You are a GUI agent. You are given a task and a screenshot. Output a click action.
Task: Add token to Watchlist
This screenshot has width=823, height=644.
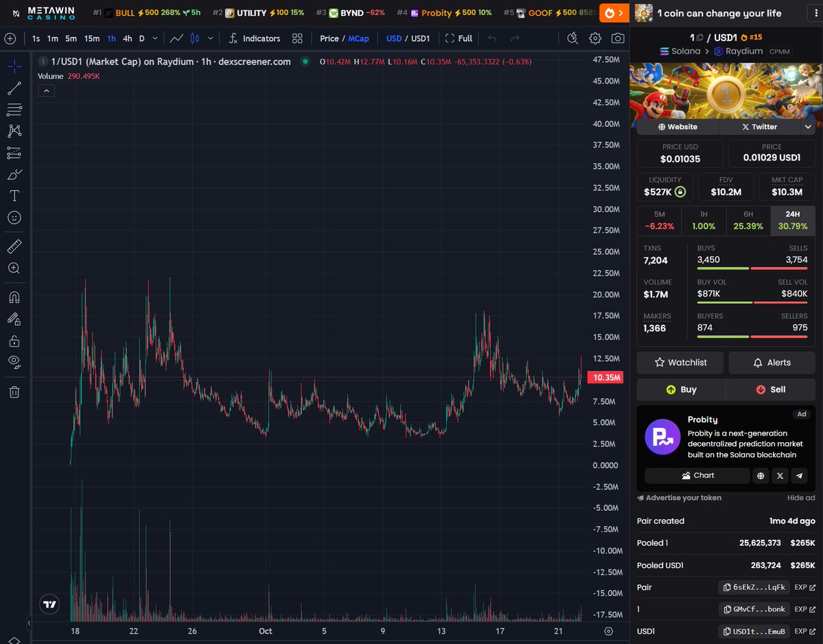[x=680, y=362]
